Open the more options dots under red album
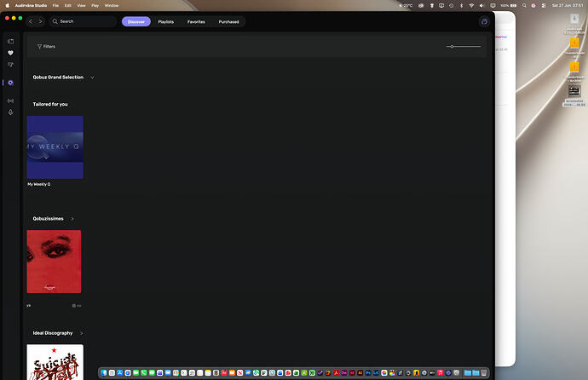588x380 pixels. pyautogui.click(x=78, y=306)
